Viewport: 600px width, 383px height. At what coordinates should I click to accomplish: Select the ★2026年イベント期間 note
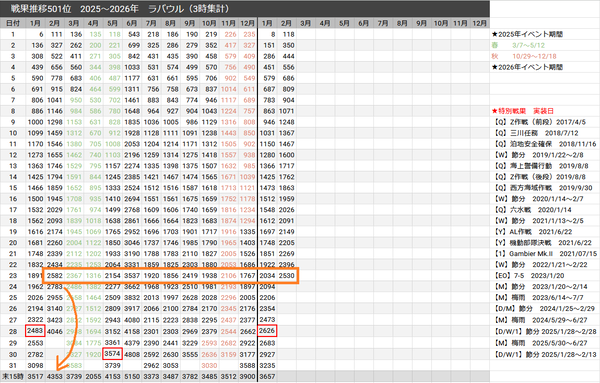pos(527,67)
